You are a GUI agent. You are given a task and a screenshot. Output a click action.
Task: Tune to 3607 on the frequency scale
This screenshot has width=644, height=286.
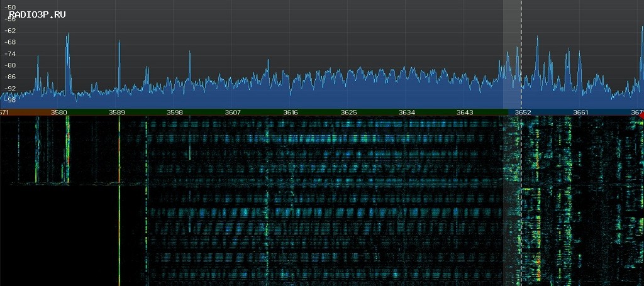(x=233, y=113)
